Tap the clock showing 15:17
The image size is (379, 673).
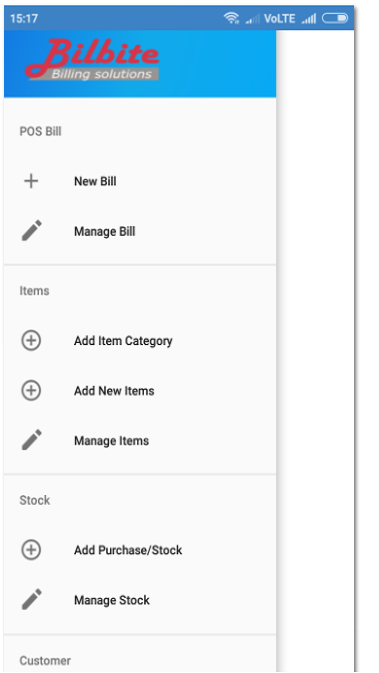pyautogui.click(x=24, y=18)
